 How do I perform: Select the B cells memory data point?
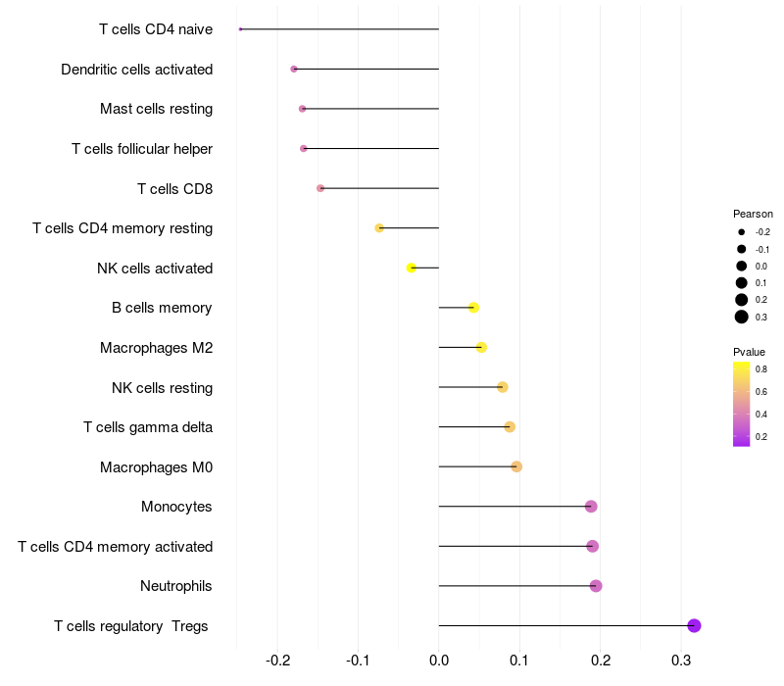(473, 308)
